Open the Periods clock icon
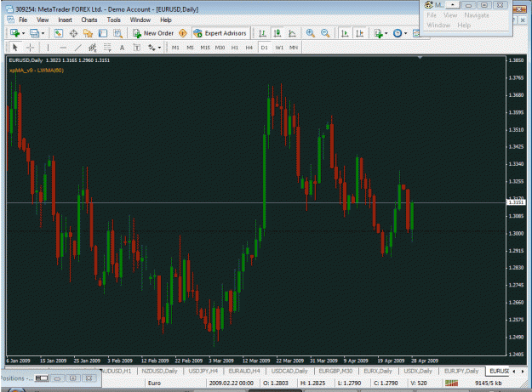The image size is (532, 392). click(x=398, y=33)
